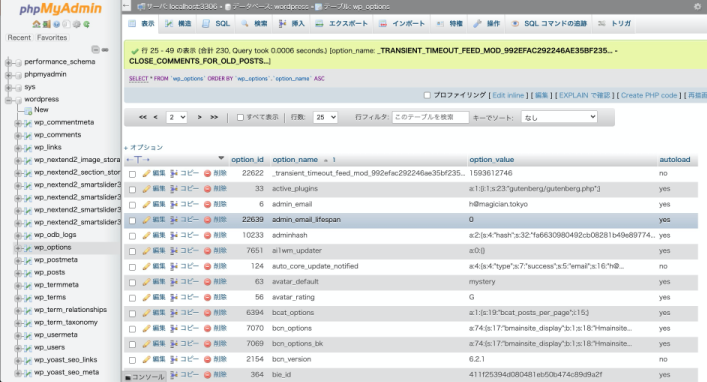The image size is (707, 382).
Task: Open the 検索 tab
Action: coord(254,23)
